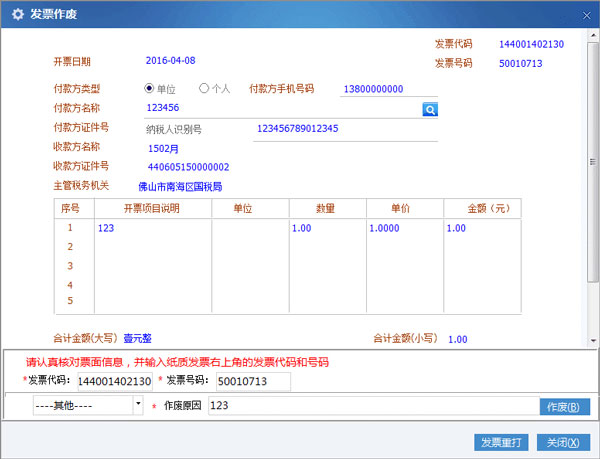This screenshot has width=600, height=459.
Task: Choose the 个人 payer type option
Action: pos(204,88)
